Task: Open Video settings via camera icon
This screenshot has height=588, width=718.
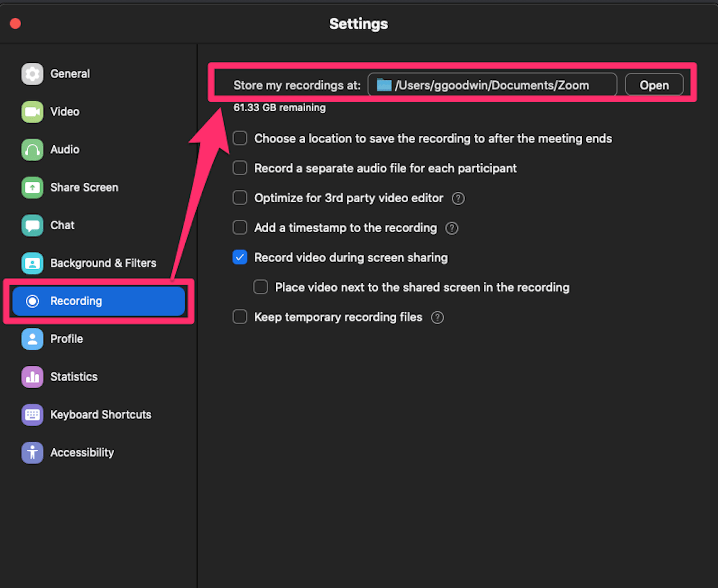Action: tap(32, 112)
